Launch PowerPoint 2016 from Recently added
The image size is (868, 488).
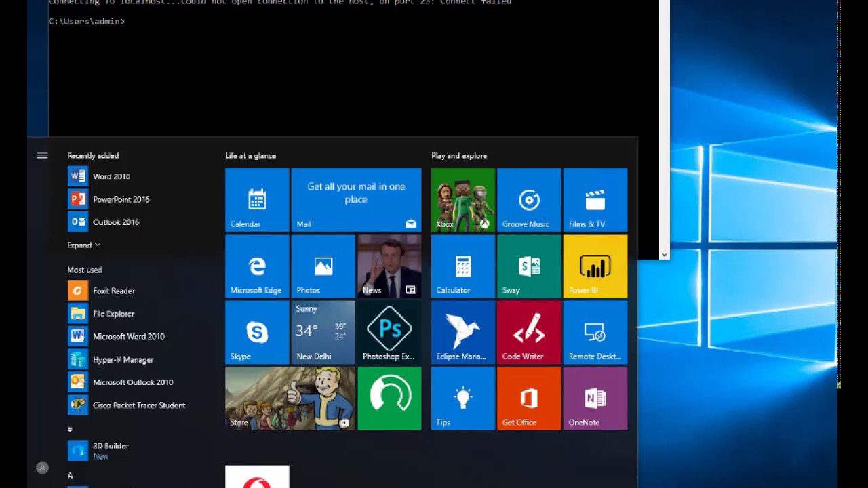pos(108,199)
